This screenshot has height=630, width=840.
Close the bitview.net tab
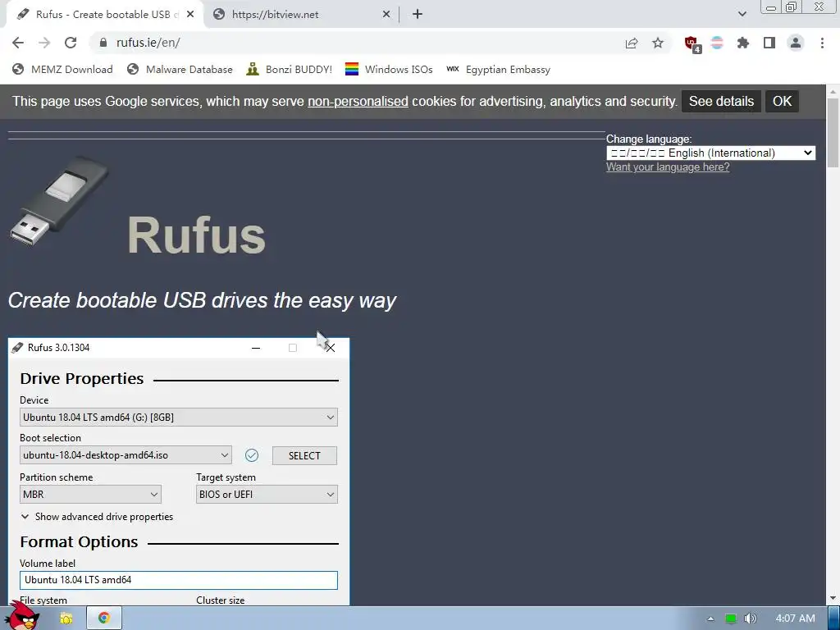[386, 15]
